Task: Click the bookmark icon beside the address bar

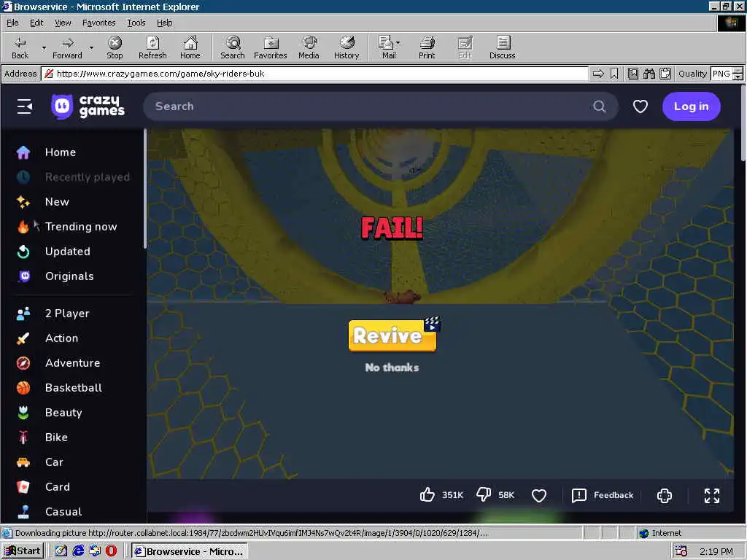Action: (x=614, y=74)
